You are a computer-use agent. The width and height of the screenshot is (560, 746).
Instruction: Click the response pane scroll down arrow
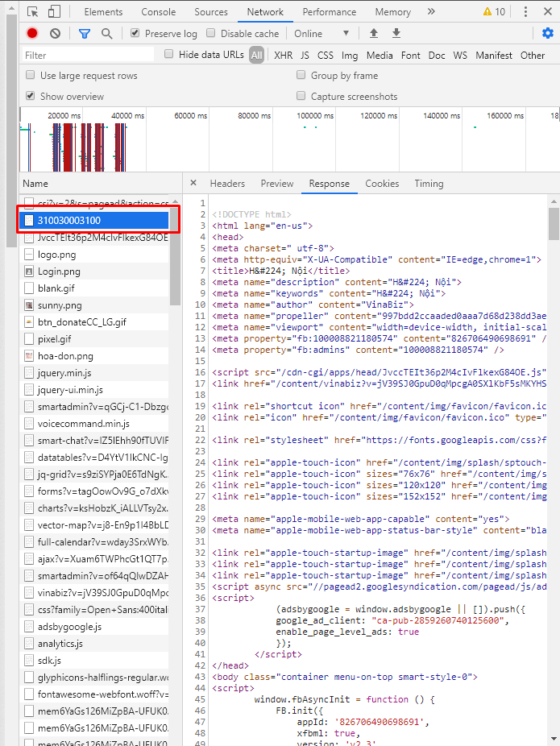coord(554,739)
